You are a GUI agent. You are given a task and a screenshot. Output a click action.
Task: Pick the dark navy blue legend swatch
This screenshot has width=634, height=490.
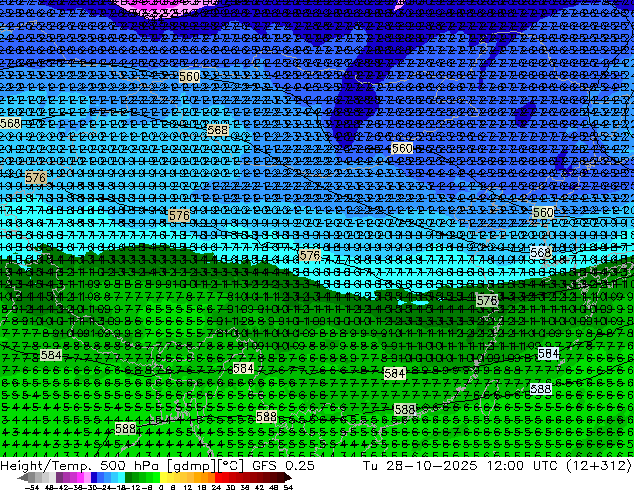(x=94, y=477)
